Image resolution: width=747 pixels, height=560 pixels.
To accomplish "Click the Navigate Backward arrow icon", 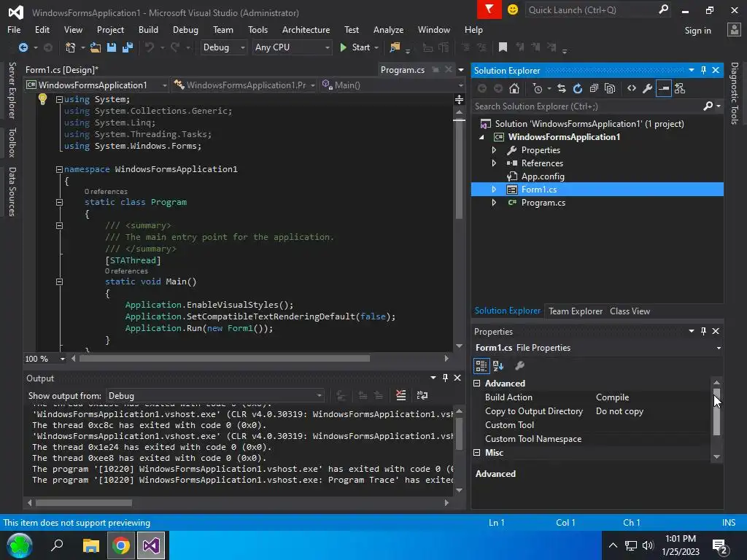I will tap(23, 47).
